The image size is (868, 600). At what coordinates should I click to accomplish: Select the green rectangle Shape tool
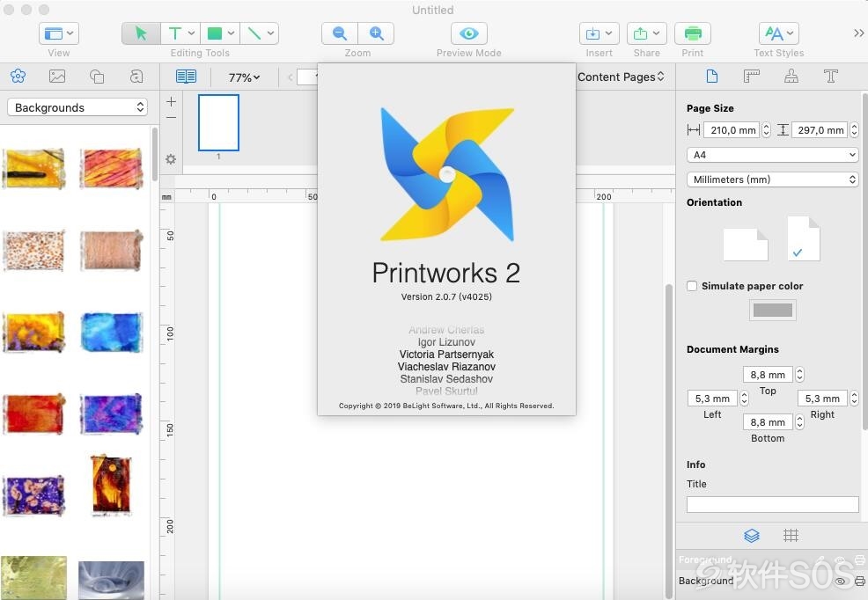pos(220,33)
